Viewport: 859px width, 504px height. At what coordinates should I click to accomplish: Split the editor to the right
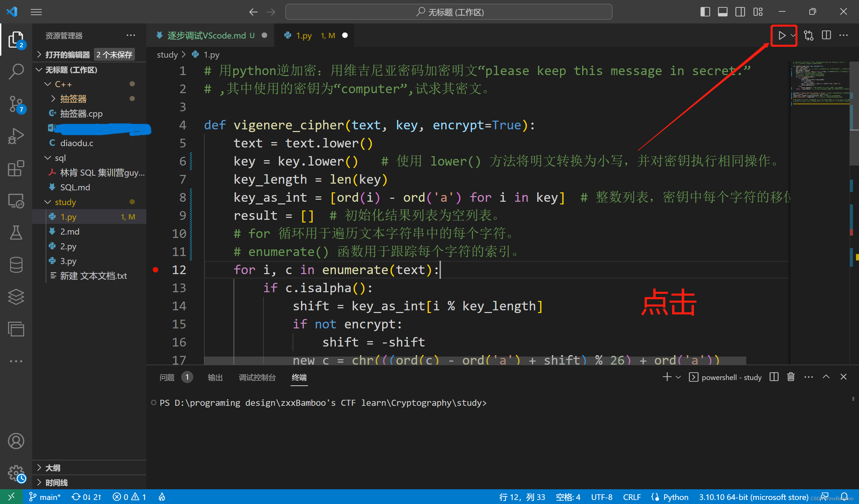coord(826,35)
